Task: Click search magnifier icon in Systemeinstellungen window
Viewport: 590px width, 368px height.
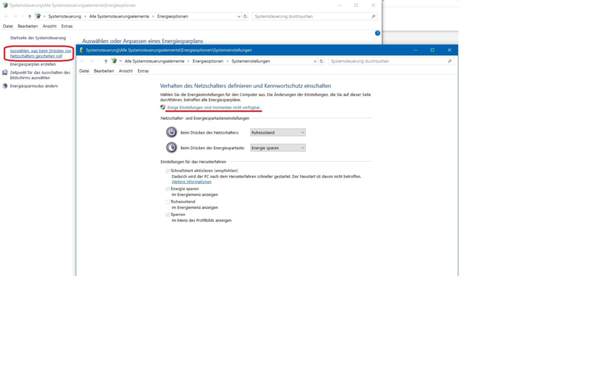Action: coord(450,61)
